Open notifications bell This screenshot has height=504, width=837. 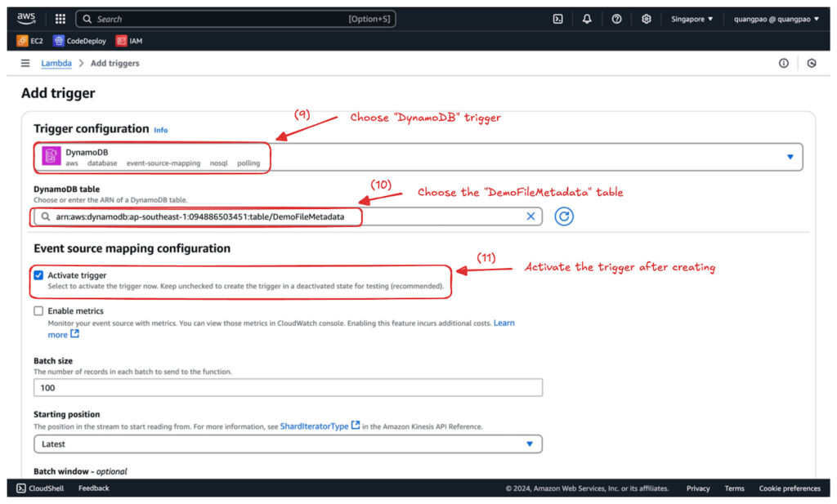coord(587,19)
